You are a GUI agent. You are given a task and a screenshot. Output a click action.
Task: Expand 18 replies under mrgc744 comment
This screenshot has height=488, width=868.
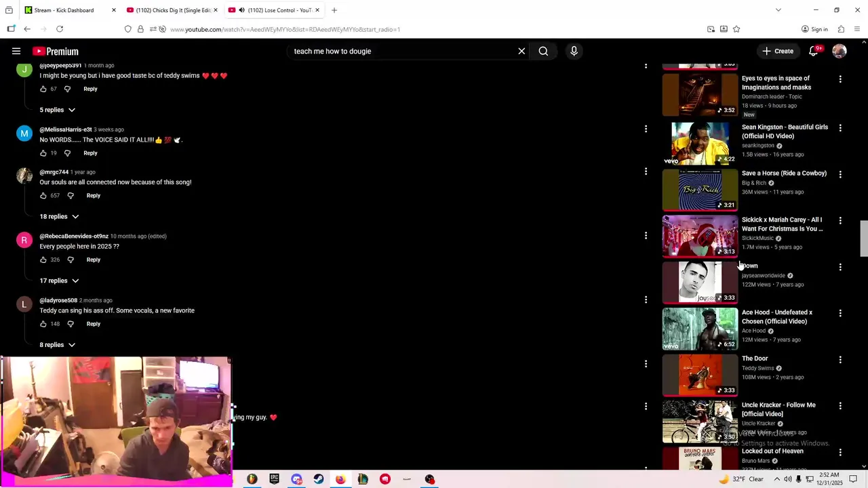tap(59, 216)
